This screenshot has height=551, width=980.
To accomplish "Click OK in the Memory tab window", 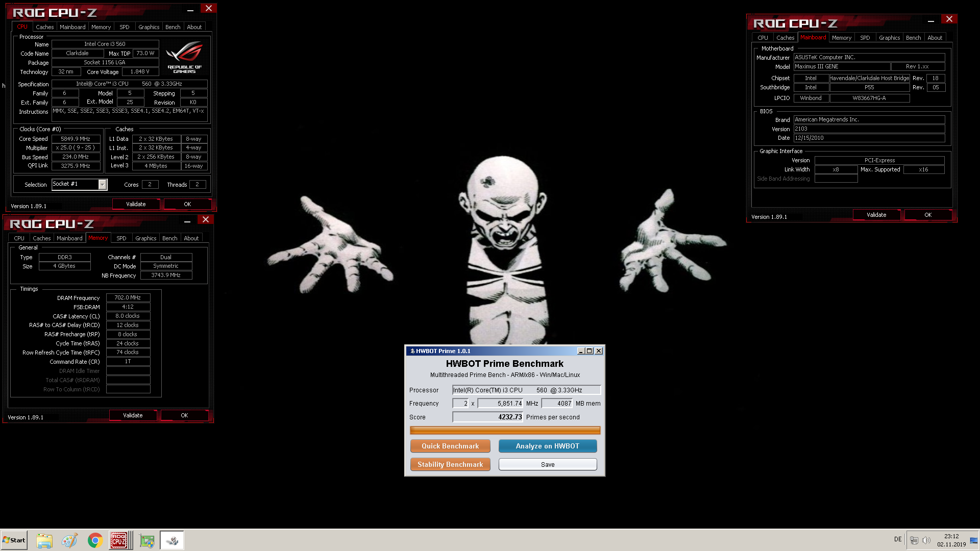I will (184, 415).
